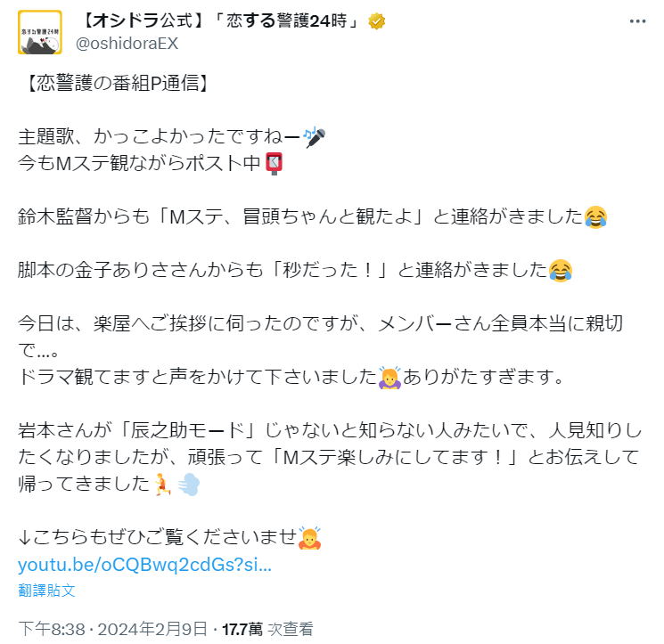Click the 辰之助モード paragraph text
664x644 pixels.
(331, 458)
